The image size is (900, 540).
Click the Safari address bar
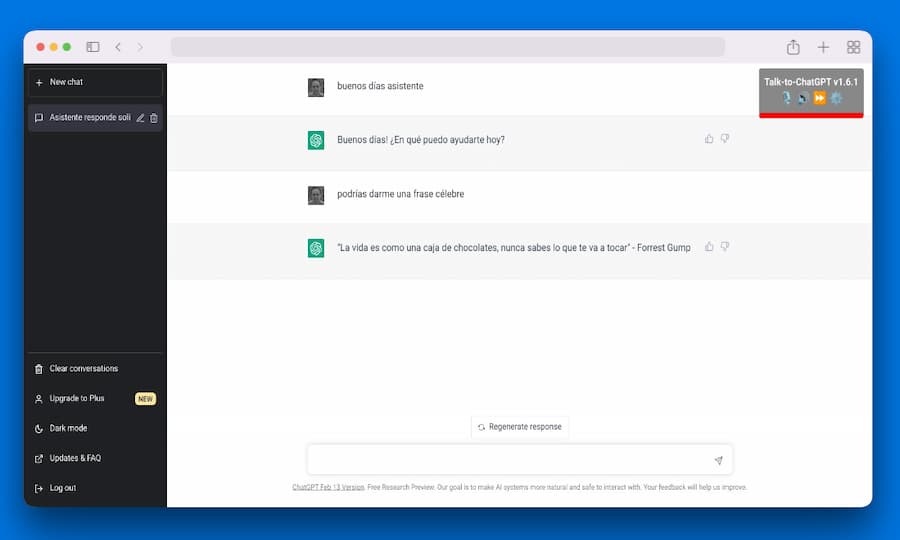448,47
